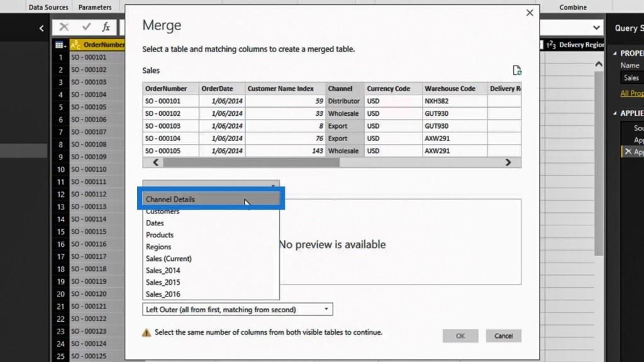The image size is (644, 362).
Task: Click the preview table horizontal scrollbar thumb
Action: tap(252, 162)
